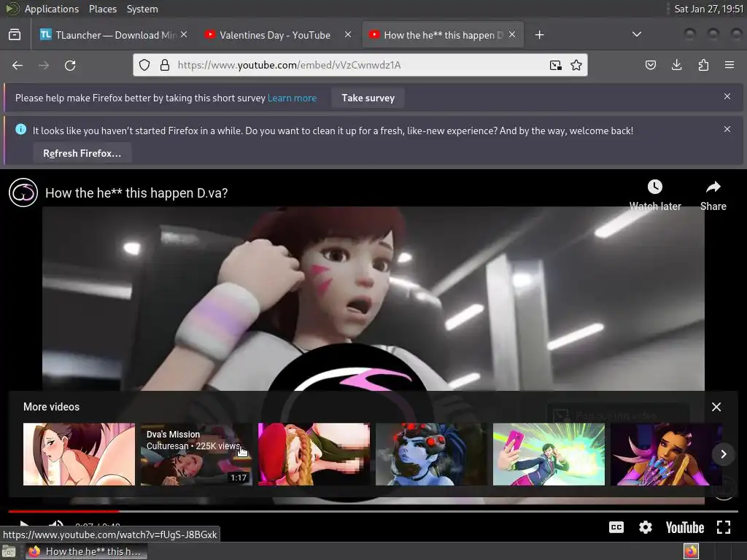Open Firefox View tab overview icon
The width and height of the screenshot is (747, 560).
[x=15, y=35]
